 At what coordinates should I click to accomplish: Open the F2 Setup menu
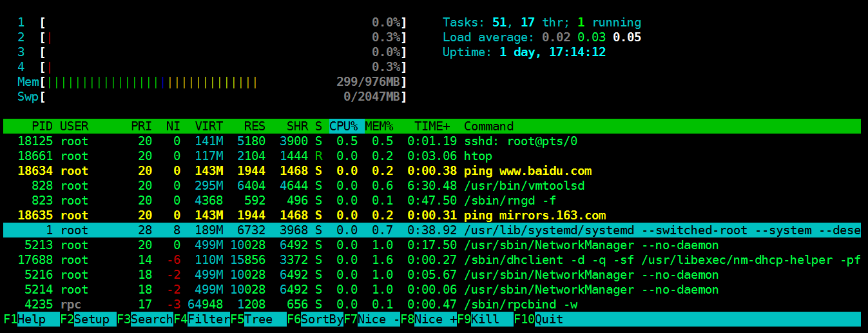[x=89, y=319]
